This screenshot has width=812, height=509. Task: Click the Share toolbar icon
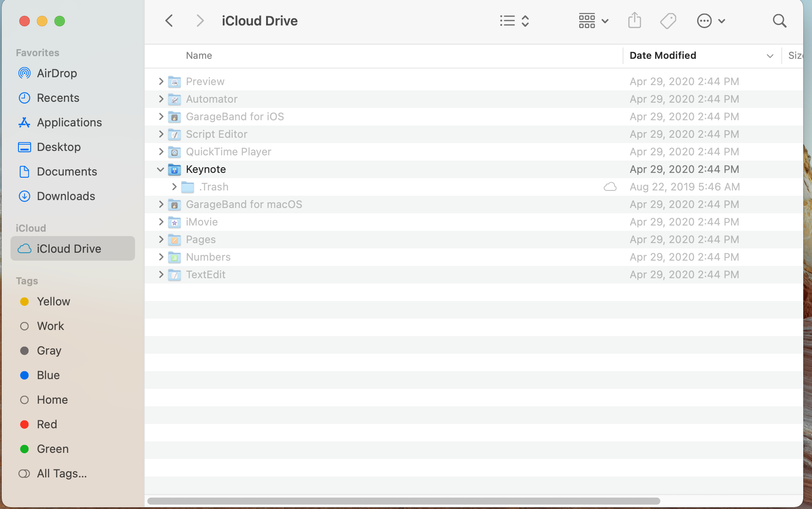(634, 21)
